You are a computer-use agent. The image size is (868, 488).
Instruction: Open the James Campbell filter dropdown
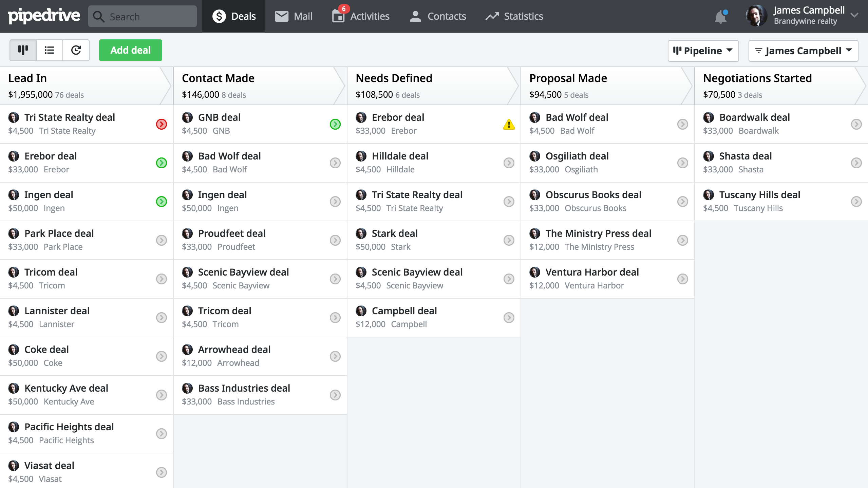[x=803, y=51]
